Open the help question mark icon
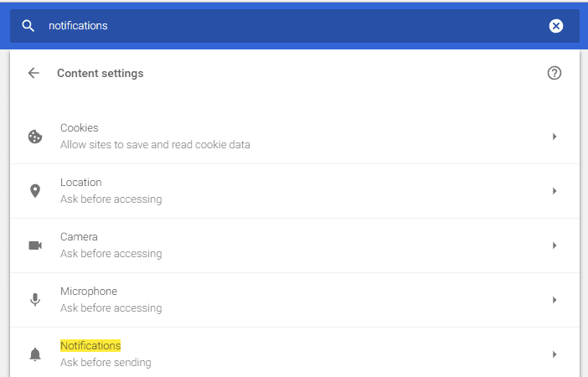 click(x=554, y=73)
